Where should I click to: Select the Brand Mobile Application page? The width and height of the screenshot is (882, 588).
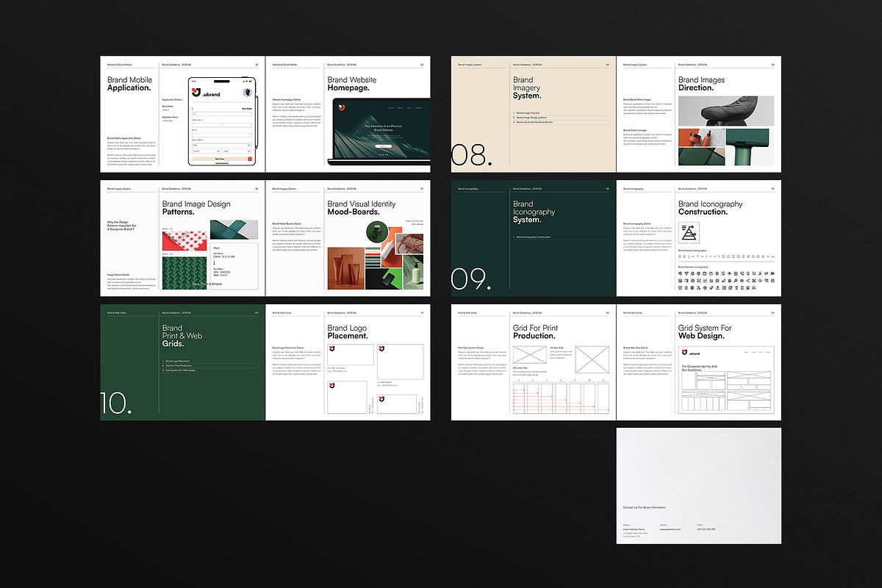(x=183, y=115)
